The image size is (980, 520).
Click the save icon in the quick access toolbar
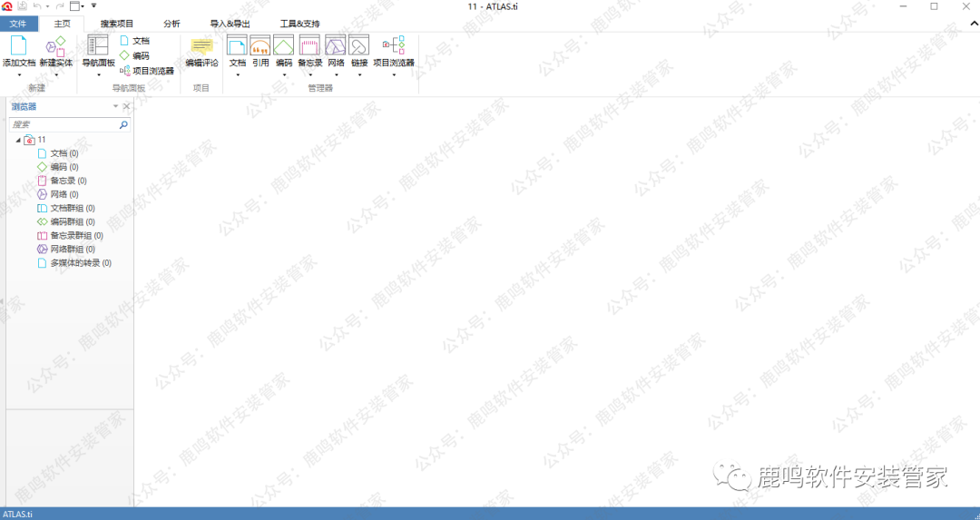[22, 6]
